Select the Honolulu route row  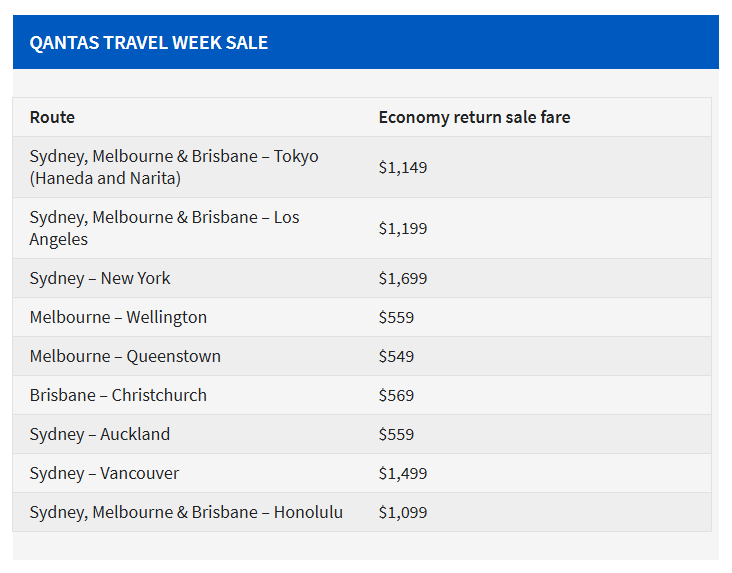pos(186,512)
